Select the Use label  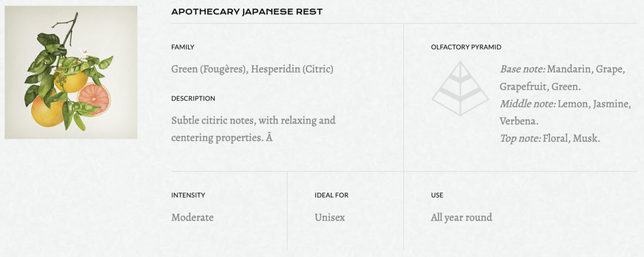pyautogui.click(x=437, y=195)
